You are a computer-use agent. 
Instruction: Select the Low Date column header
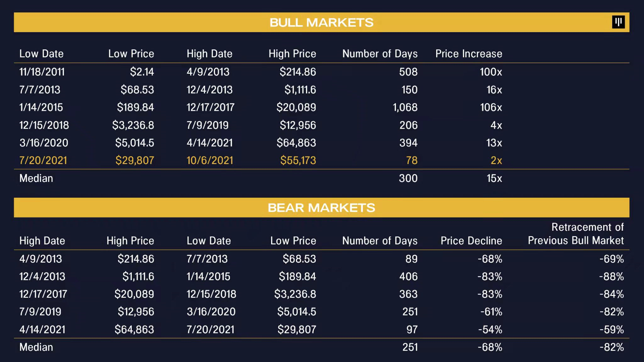tap(42, 54)
